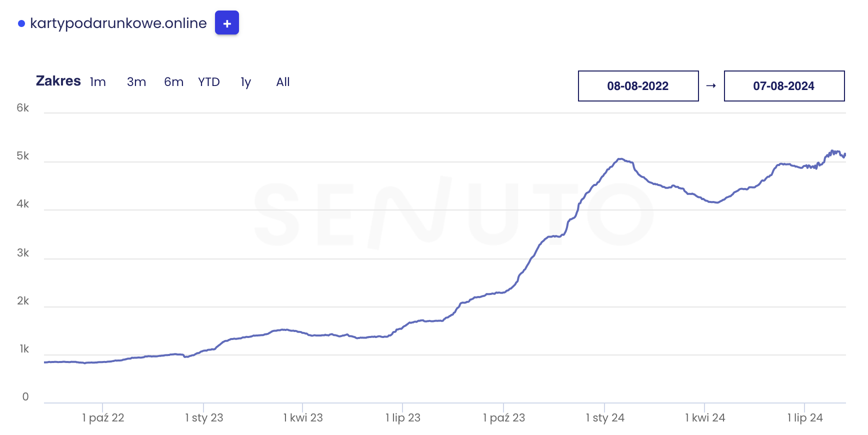Open the end date field 07-08-2024
The height and width of the screenshot is (435, 868).
(784, 86)
